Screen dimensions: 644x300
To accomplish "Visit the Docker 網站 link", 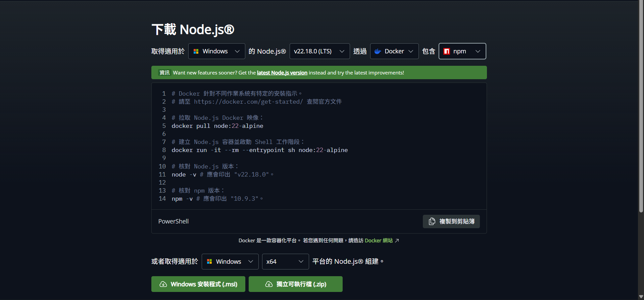I will click(x=378, y=241).
